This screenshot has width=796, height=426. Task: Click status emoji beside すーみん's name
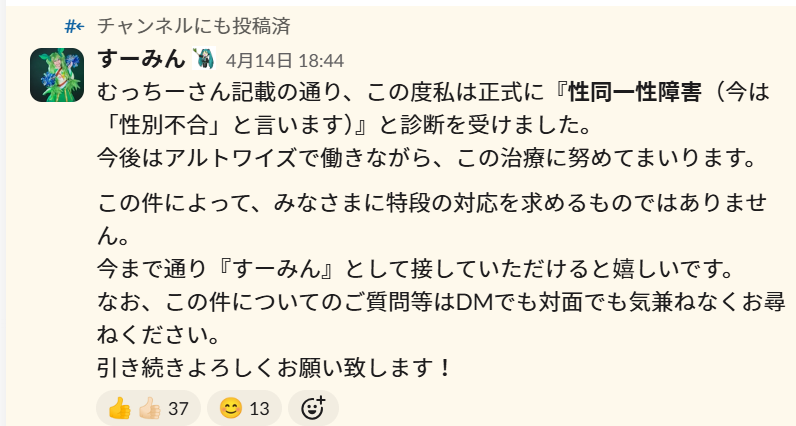click(x=203, y=59)
